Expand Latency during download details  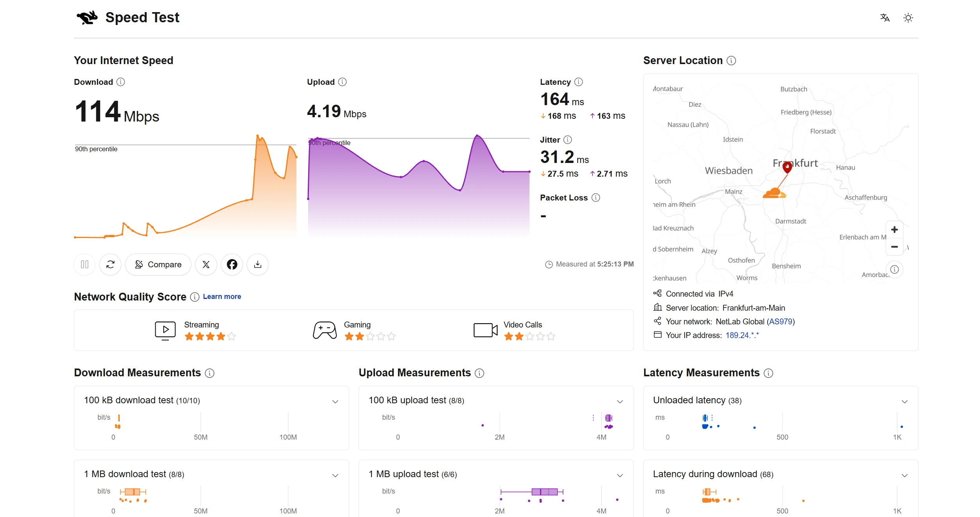[x=905, y=476]
